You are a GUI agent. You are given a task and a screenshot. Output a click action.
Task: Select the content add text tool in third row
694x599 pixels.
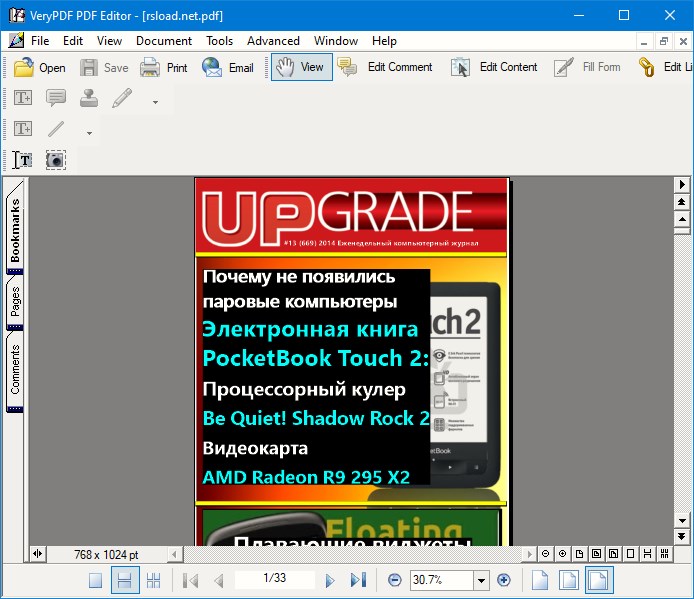(x=23, y=129)
